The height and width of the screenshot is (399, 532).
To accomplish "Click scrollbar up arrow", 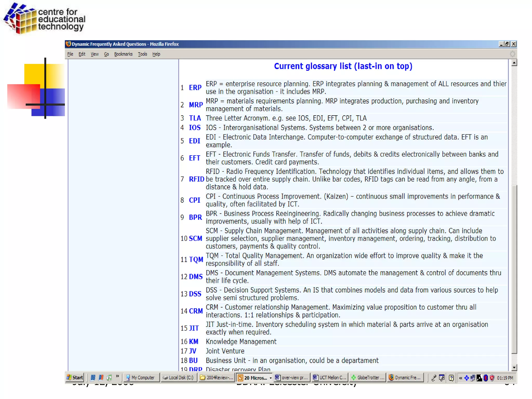I will pyautogui.click(x=514, y=63).
